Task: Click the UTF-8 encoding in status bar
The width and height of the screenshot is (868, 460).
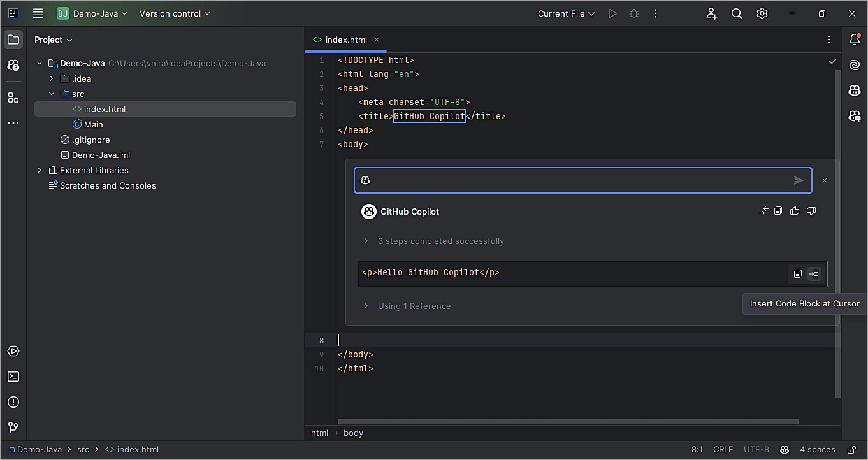Action: (x=756, y=450)
